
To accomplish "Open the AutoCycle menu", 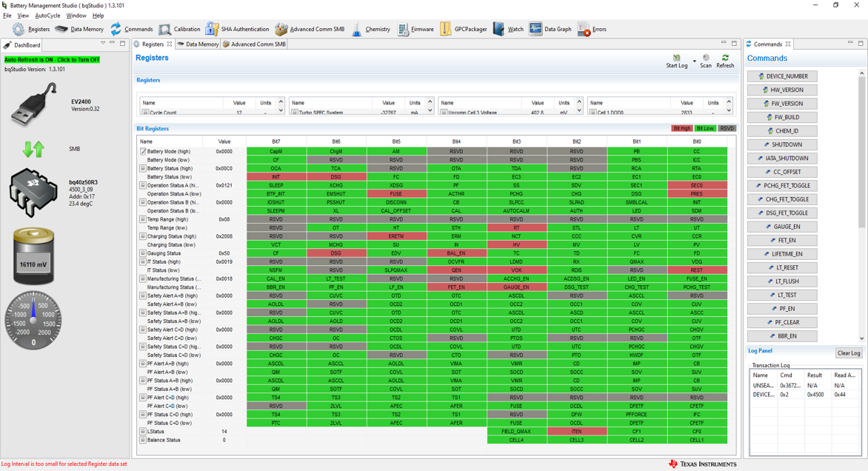I will click(47, 16).
